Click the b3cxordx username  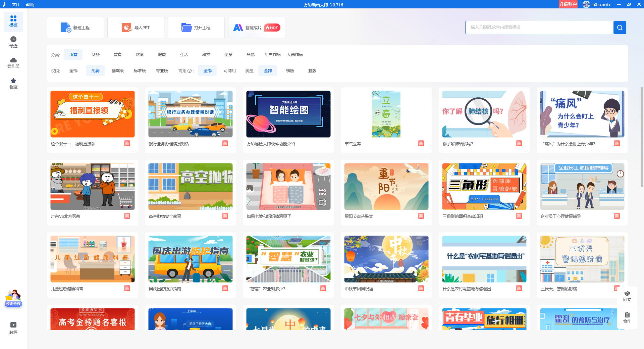(601, 5)
